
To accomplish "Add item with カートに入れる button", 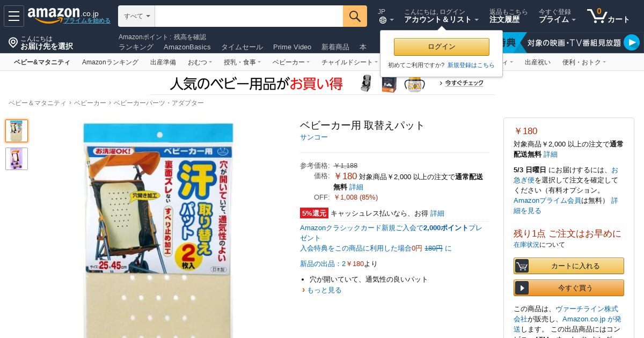I will 569,266.
